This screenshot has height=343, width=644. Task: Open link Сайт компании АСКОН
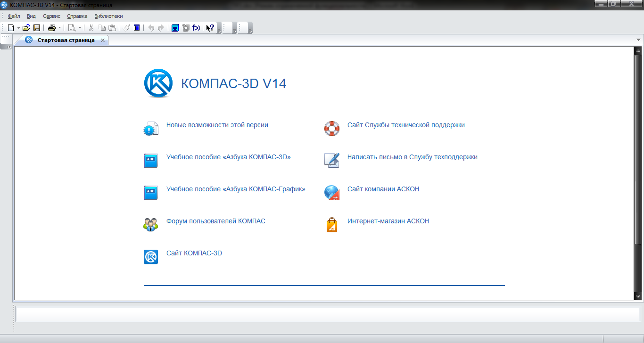[x=383, y=189]
